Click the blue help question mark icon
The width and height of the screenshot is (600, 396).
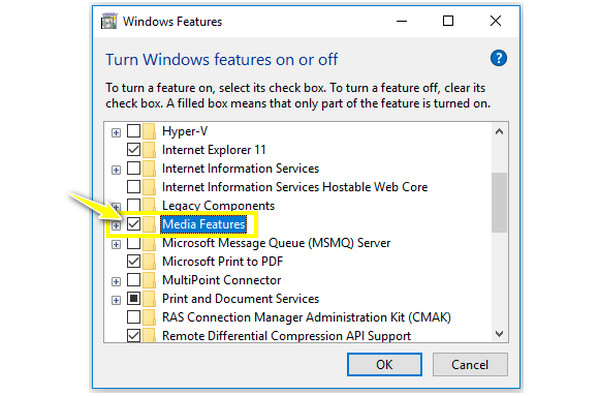(498, 59)
